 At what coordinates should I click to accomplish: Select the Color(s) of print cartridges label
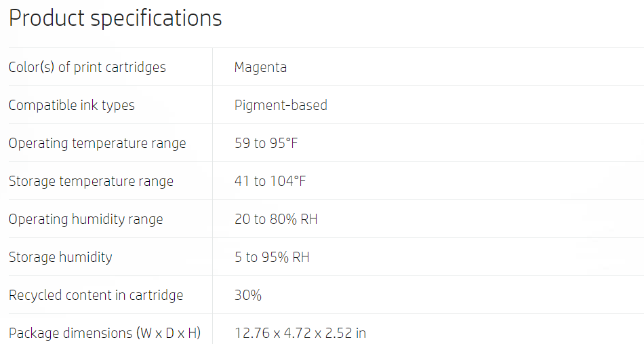[x=87, y=67]
